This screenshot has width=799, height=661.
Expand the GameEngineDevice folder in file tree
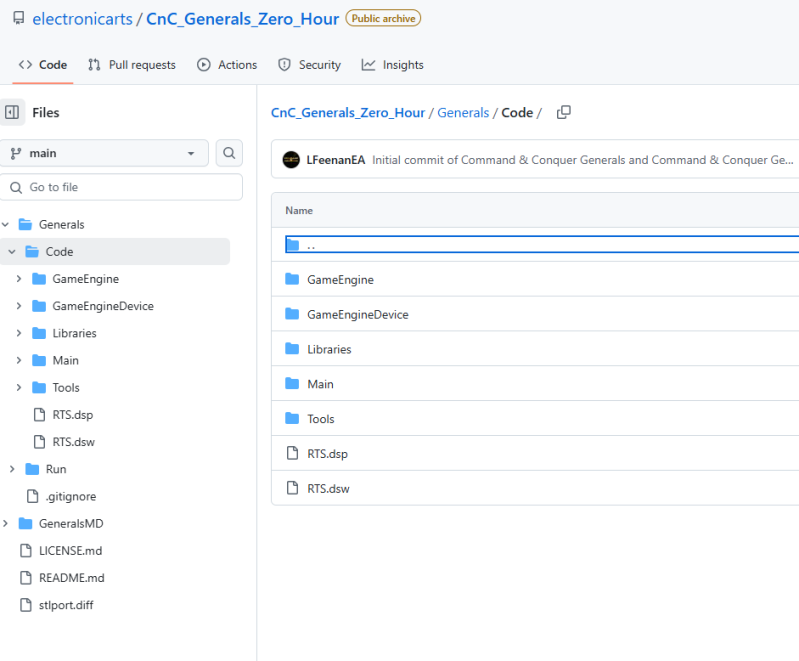coord(19,306)
